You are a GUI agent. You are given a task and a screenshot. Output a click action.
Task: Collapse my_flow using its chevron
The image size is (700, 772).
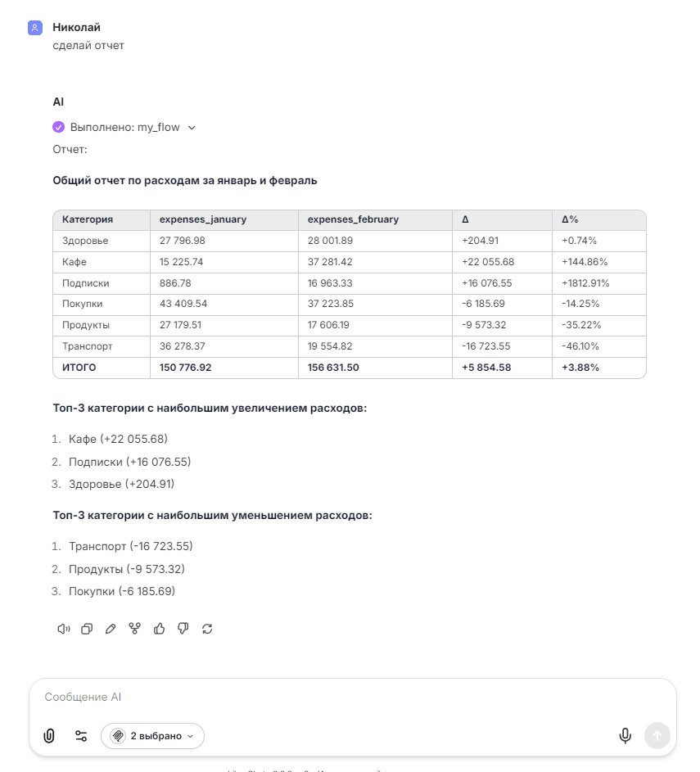point(191,127)
